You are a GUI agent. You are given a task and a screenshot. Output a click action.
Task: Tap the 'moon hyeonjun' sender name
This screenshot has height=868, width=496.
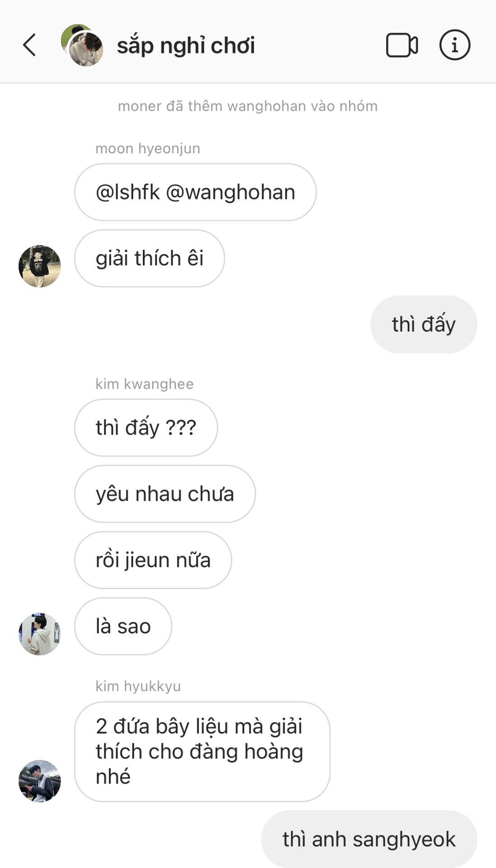(148, 148)
